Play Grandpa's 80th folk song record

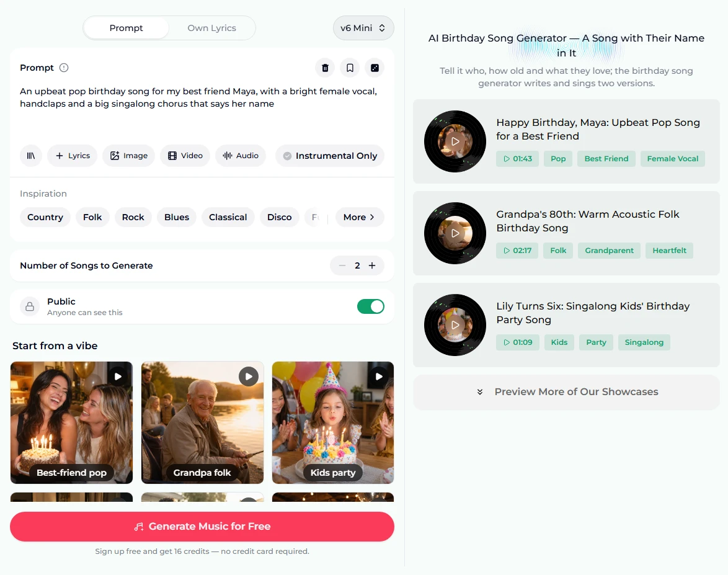[455, 233]
